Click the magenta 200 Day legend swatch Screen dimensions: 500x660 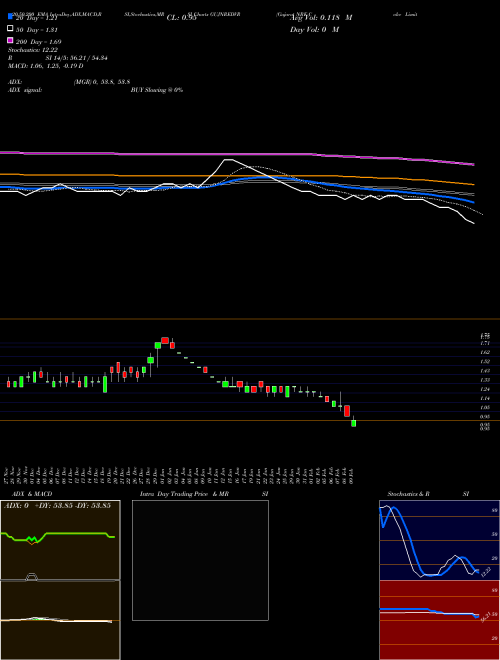point(10,40)
